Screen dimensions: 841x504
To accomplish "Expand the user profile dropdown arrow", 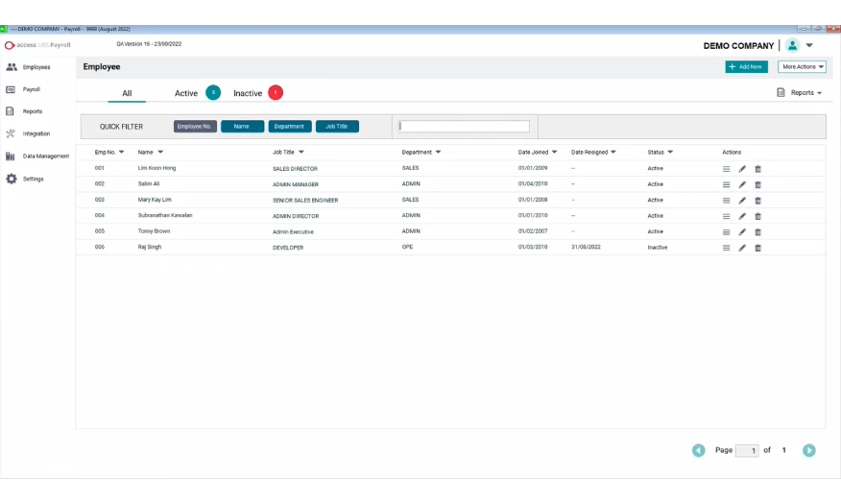I will click(809, 45).
